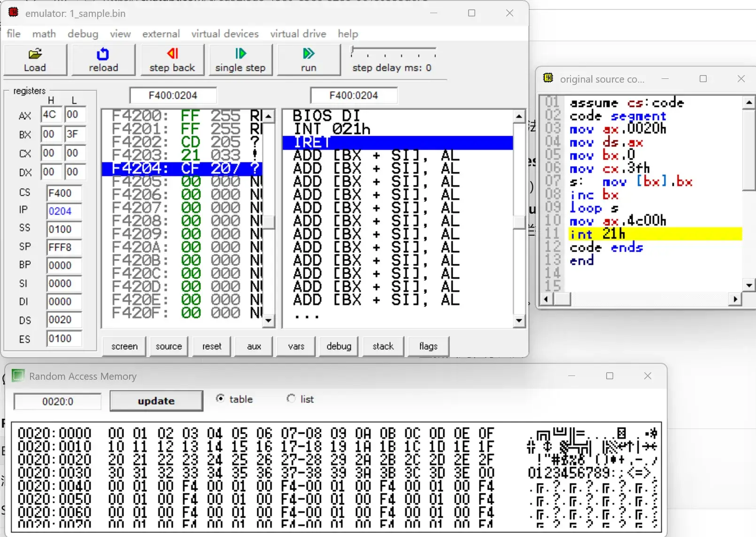Open the debug menu
Image resolution: width=756 pixels, height=537 pixels.
tap(83, 34)
